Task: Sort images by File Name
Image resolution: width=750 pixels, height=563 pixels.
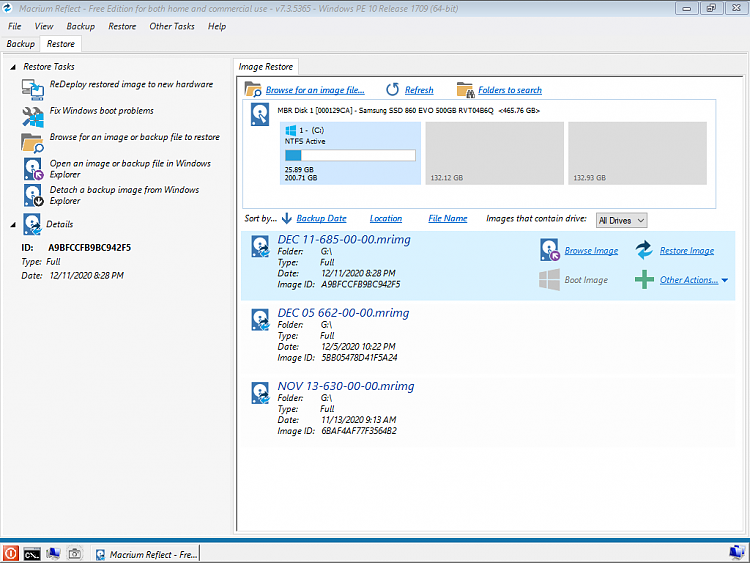Action: 448,219
